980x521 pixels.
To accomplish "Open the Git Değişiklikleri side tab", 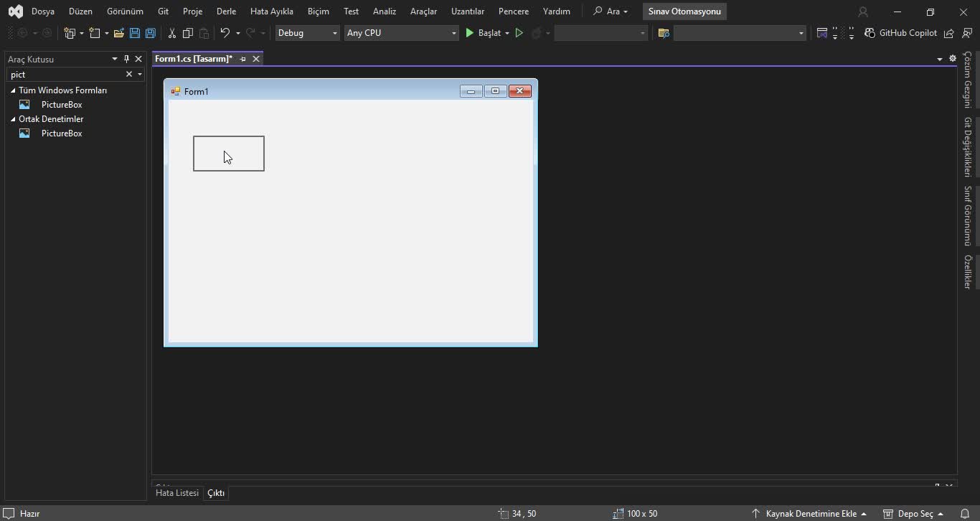I will 968,147.
